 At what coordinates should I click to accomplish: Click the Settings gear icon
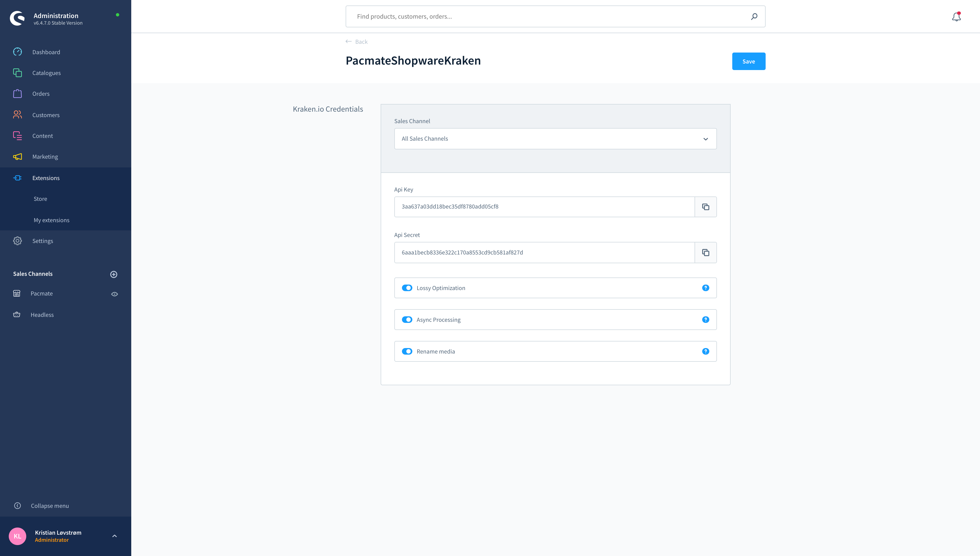[x=17, y=241]
